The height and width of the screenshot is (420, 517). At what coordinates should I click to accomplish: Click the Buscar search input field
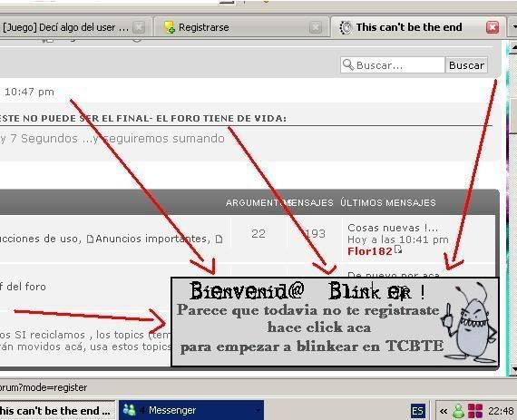[393, 65]
